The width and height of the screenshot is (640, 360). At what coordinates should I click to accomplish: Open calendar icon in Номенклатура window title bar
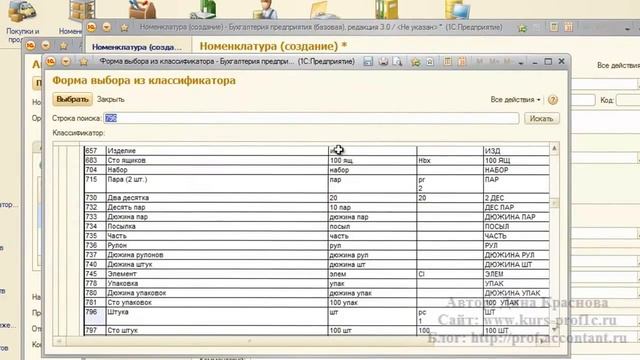coord(568,28)
